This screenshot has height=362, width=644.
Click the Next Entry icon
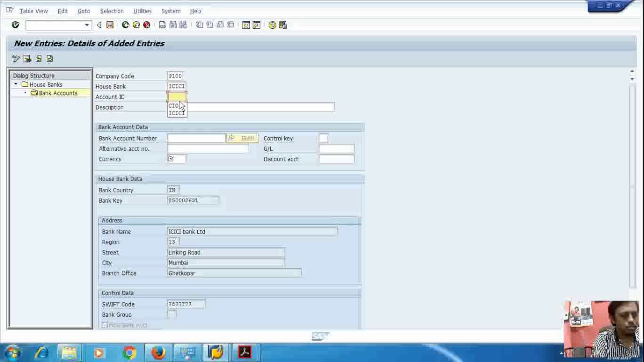pos(50,59)
